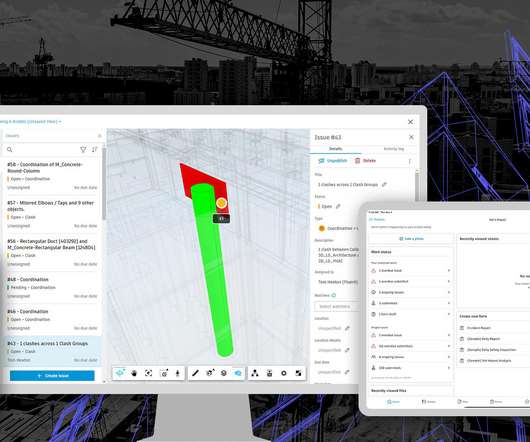Toggle Full screen viewer tool
Viewport: 530px width, 442px height.
pos(298,373)
